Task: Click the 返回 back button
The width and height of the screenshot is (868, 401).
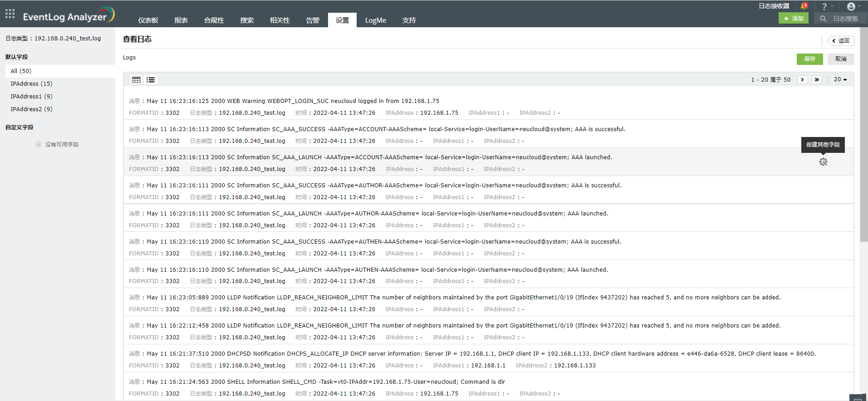Action: tap(841, 41)
